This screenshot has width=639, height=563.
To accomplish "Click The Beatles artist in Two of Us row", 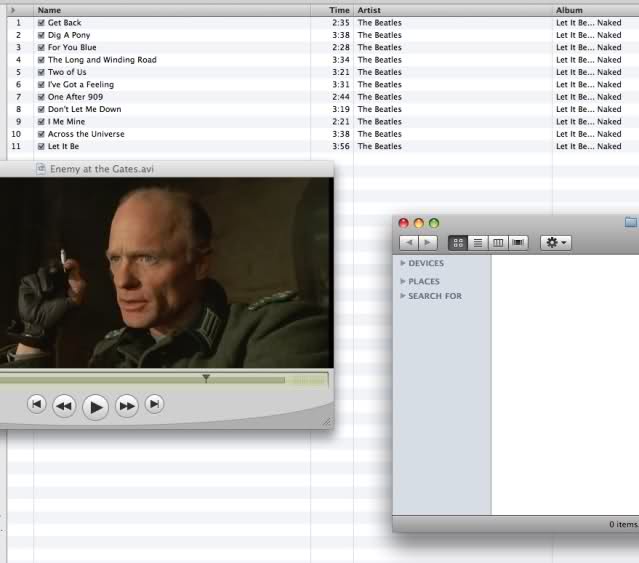I will [379, 72].
